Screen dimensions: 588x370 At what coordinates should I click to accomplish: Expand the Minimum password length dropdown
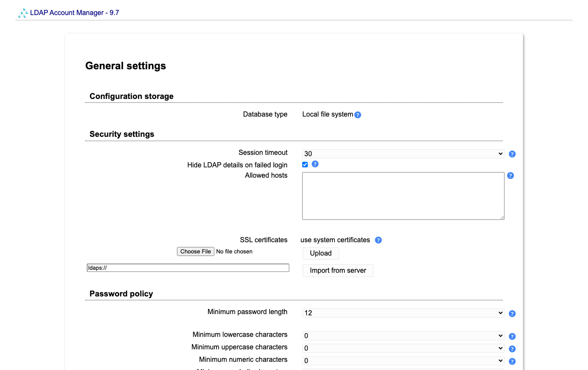point(403,313)
